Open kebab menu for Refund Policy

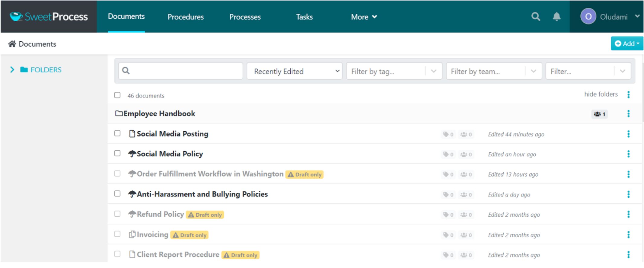[x=628, y=215]
